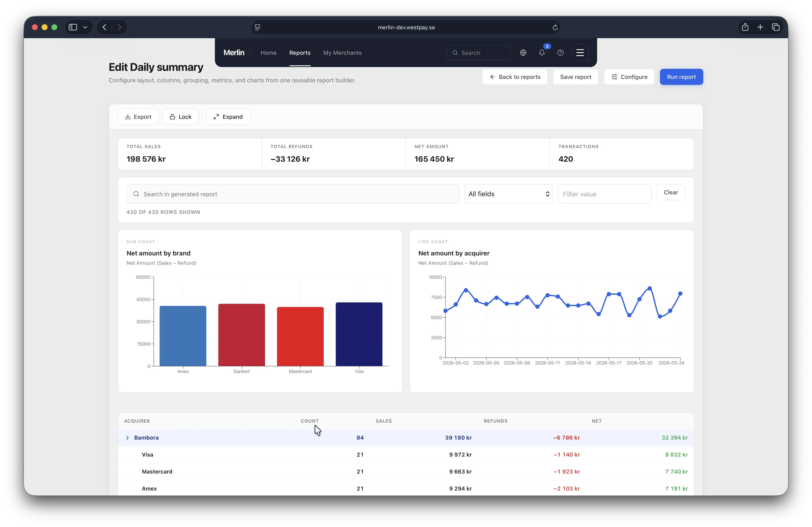Open notifications bell with badge
This screenshot has height=527, width=812.
coord(542,52)
